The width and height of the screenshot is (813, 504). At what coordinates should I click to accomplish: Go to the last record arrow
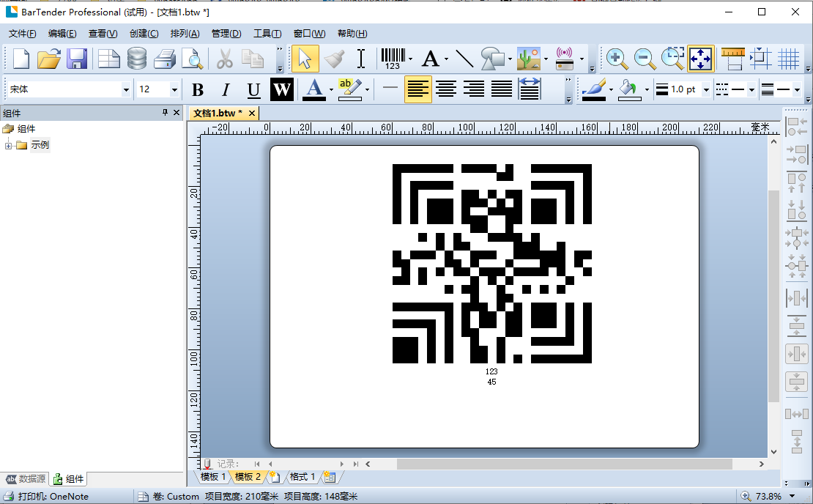click(x=356, y=464)
